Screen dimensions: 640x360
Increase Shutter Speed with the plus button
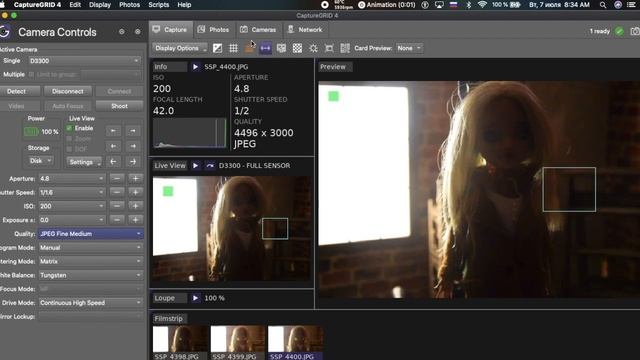click(x=136, y=192)
